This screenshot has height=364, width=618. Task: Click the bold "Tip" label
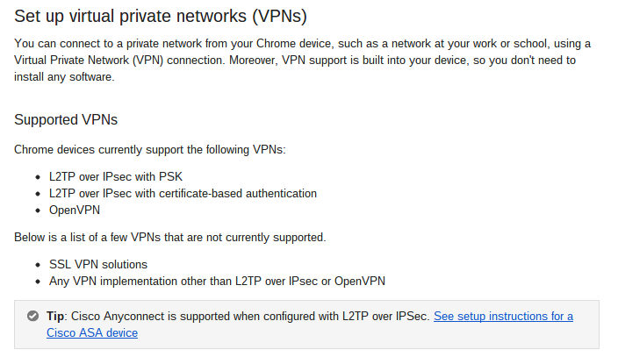pos(56,316)
